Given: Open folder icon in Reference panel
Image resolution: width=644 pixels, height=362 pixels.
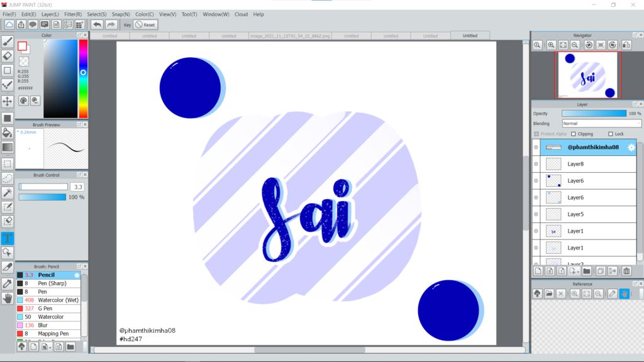Looking at the screenshot, I should [549, 293].
